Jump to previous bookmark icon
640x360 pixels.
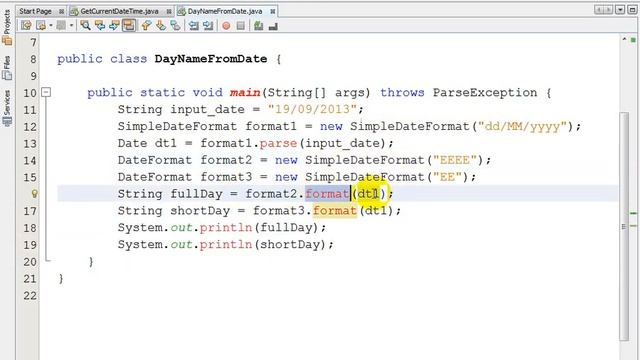(147, 26)
